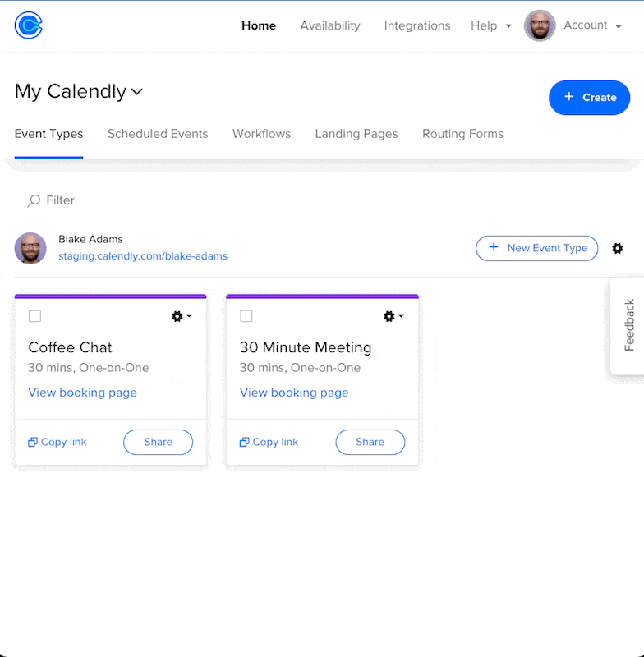644x657 pixels.
Task: Click the Calendly logo icon
Action: pos(29,25)
